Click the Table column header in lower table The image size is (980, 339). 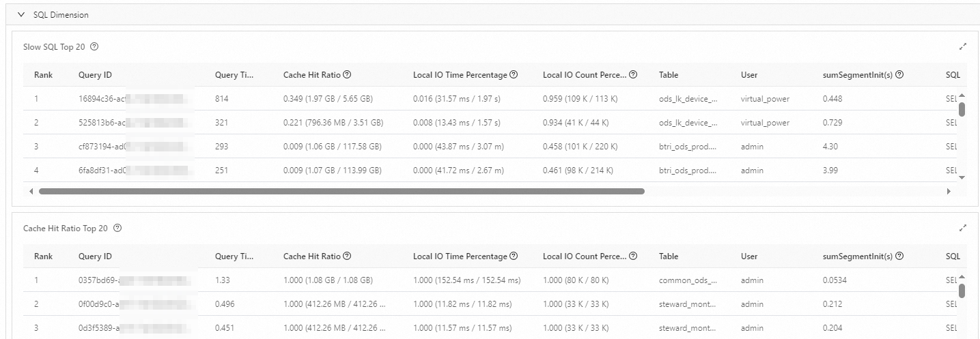668,256
